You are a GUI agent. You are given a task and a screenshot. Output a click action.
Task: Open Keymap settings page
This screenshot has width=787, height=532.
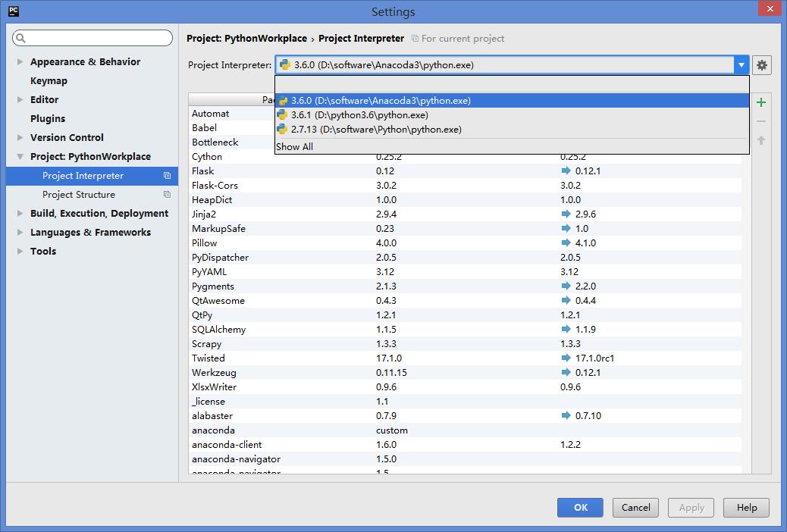click(49, 81)
